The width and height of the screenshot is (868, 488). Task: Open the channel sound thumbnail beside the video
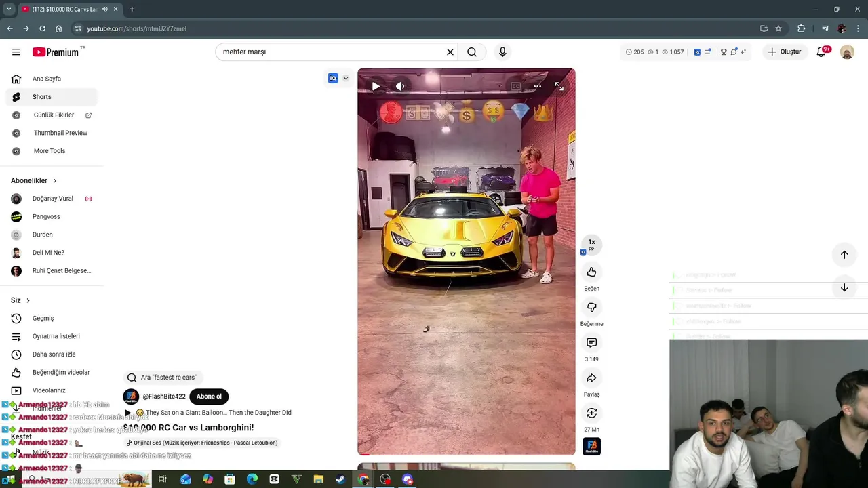[591, 447]
